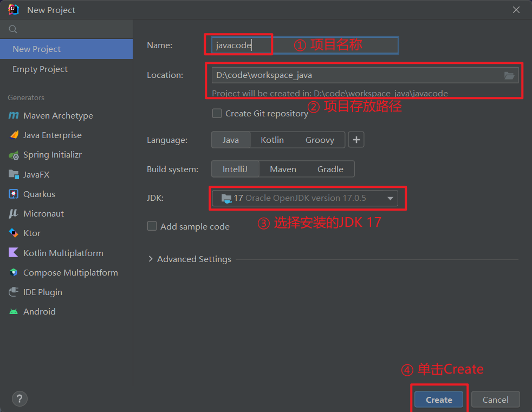Click the Quarkus generator icon
The height and width of the screenshot is (412, 532).
point(13,194)
